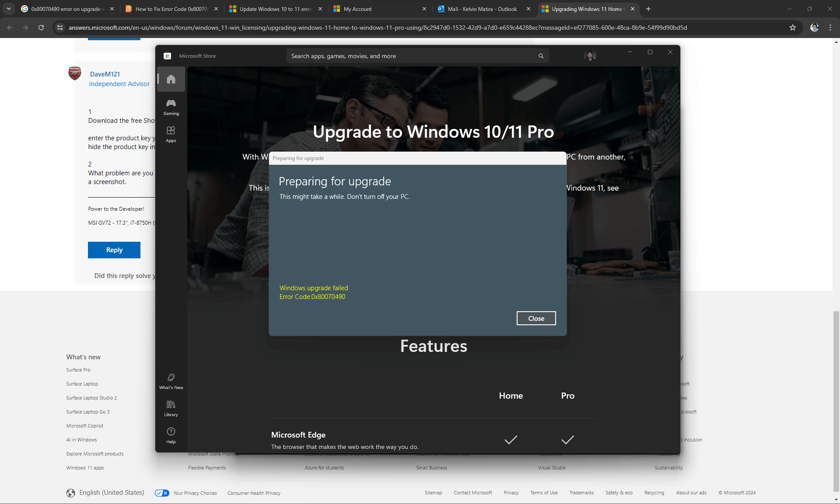Open Consumer Health Privacy link
The width and height of the screenshot is (840, 504).
[x=254, y=493]
